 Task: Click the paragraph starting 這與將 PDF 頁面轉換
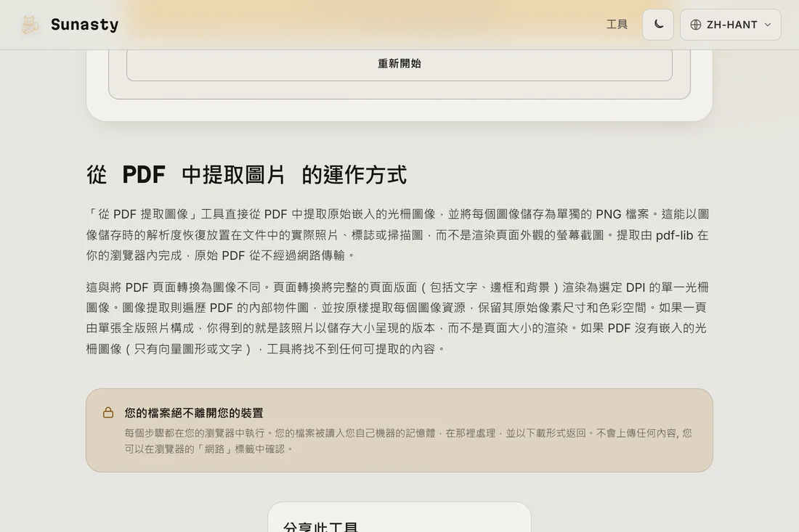pyautogui.click(x=399, y=318)
